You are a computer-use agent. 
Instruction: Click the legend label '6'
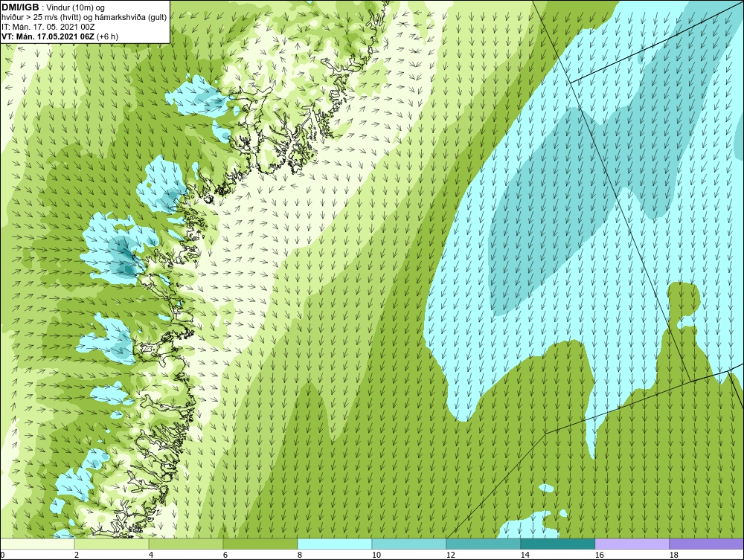(x=225, y=555)
